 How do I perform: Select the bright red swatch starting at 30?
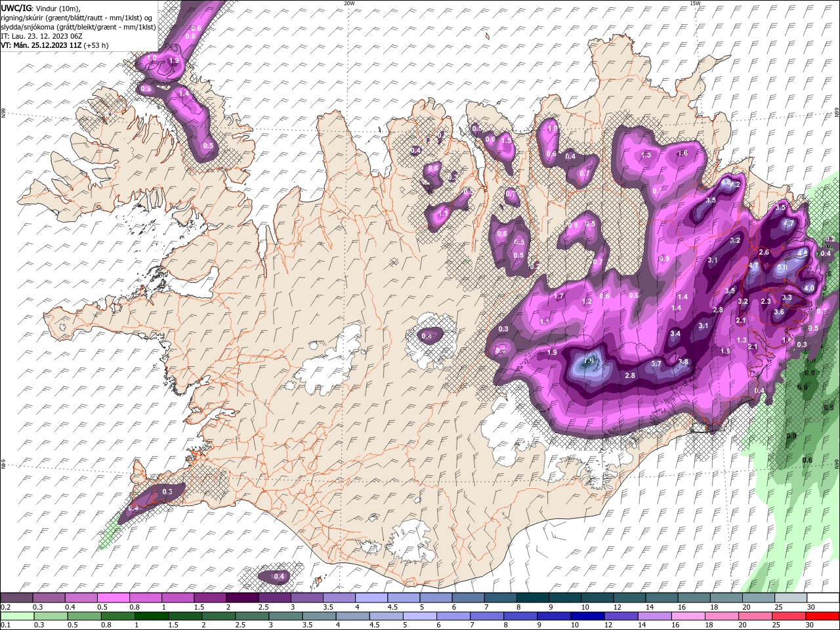(823, 616)
